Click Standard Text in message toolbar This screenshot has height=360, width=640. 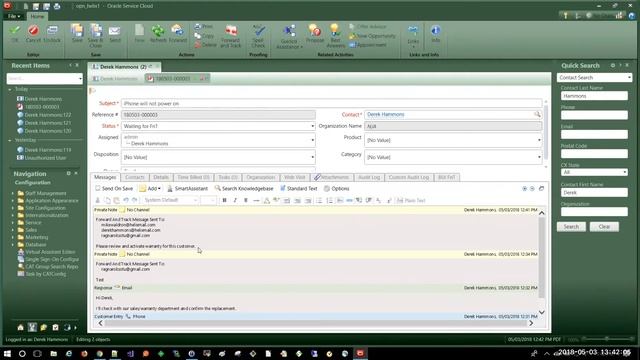[x=298, y=189]
